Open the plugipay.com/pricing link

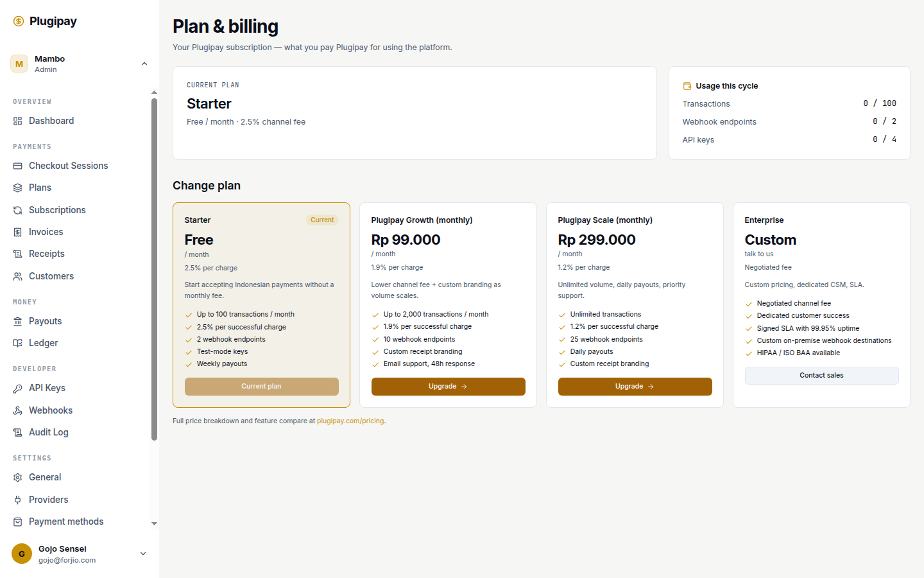coord(350,421)
